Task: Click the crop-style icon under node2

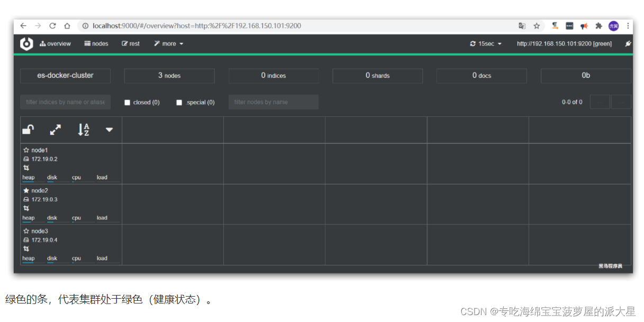Action: [26, 208]
